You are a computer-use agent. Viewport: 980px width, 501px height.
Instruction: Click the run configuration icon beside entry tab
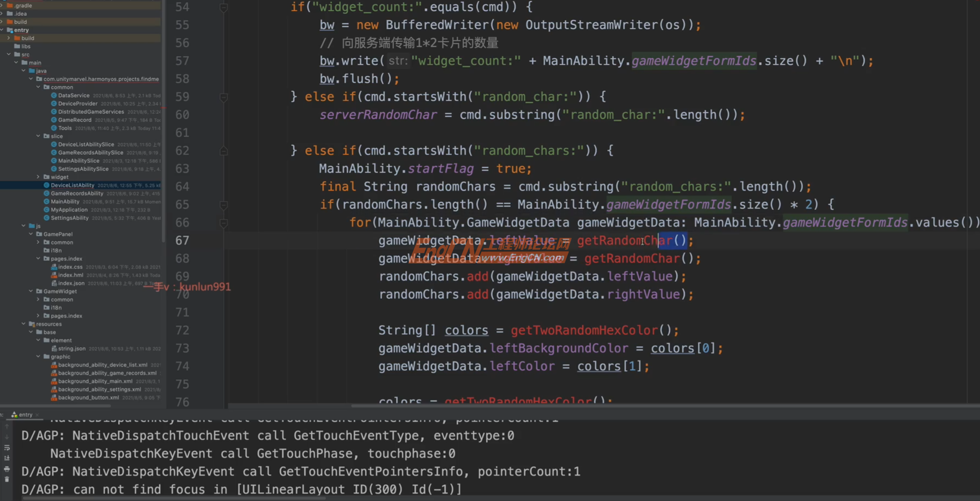pos(15,415)
